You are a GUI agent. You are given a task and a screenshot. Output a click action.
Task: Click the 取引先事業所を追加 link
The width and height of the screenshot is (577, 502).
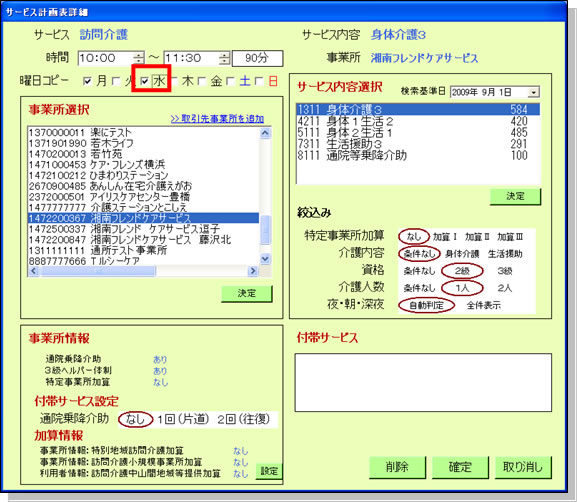pos(217,119)
